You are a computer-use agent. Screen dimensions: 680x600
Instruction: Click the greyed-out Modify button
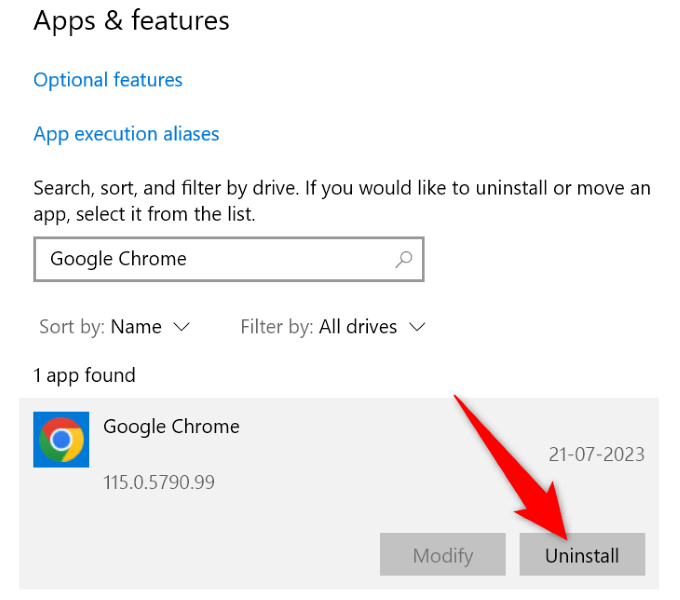tap(442, 555)
